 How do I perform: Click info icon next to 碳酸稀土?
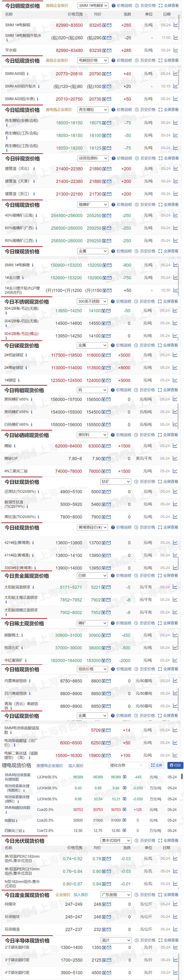22,635
